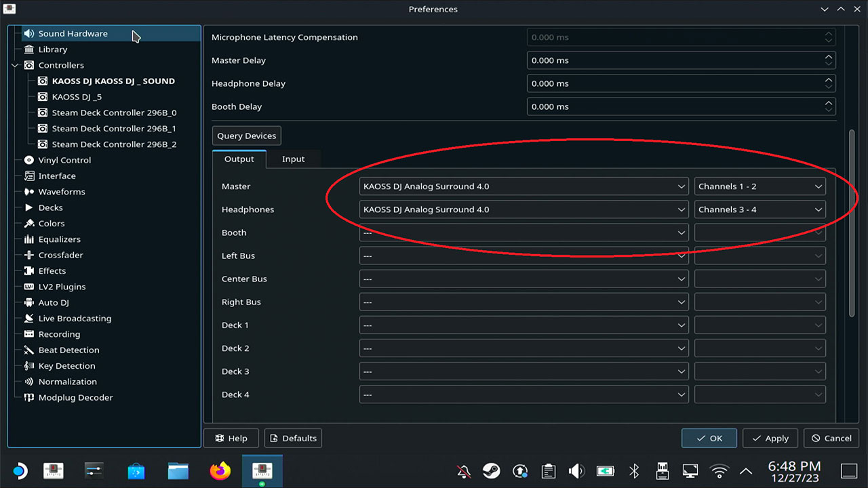Select Beat Detection icon
This screenshot has height=488, width=868.
pos(28,350)
